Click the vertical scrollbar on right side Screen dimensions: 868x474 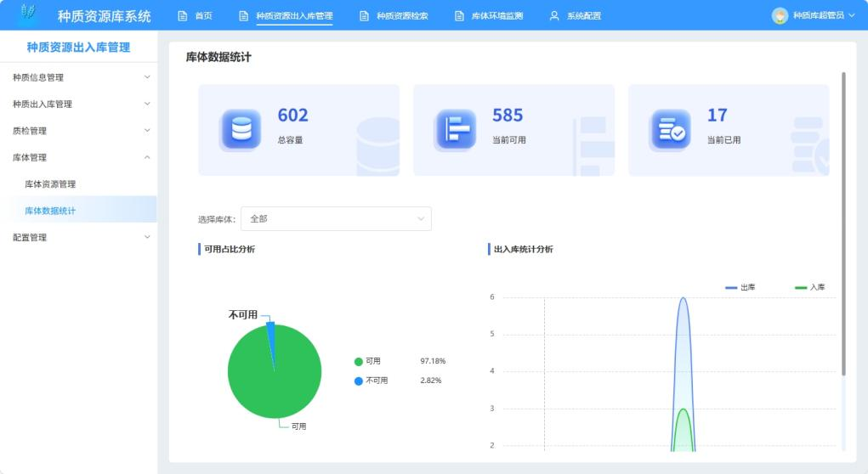click(x=843, y=221)
